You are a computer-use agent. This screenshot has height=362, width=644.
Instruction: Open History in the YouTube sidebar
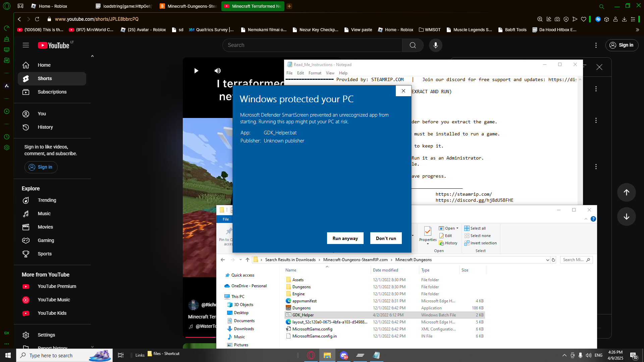click(52, 127)
